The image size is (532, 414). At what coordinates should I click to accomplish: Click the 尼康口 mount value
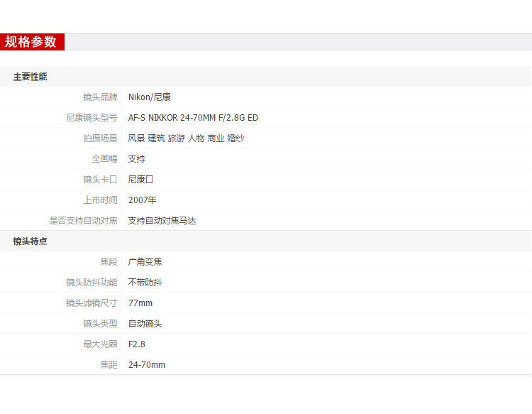pyautogui.click(x=140, y=180)
